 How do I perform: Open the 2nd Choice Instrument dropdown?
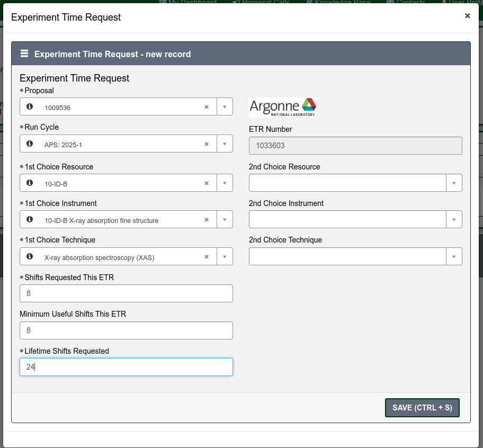pos(454,220)
